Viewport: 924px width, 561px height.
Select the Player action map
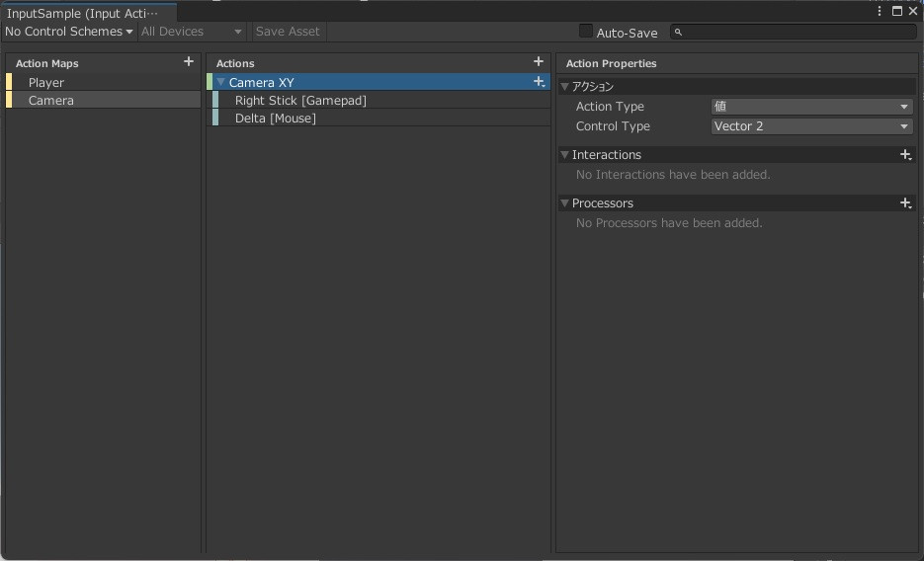point(46,83)
